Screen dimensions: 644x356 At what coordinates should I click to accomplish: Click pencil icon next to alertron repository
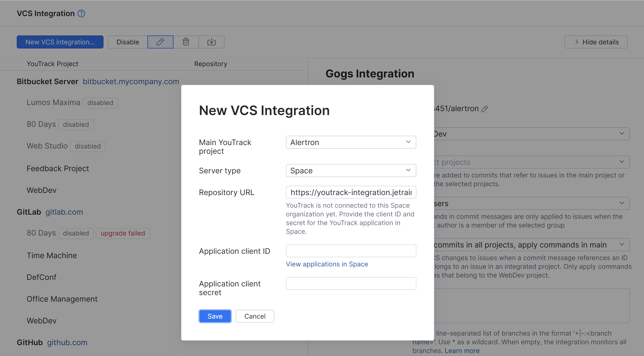485,109
